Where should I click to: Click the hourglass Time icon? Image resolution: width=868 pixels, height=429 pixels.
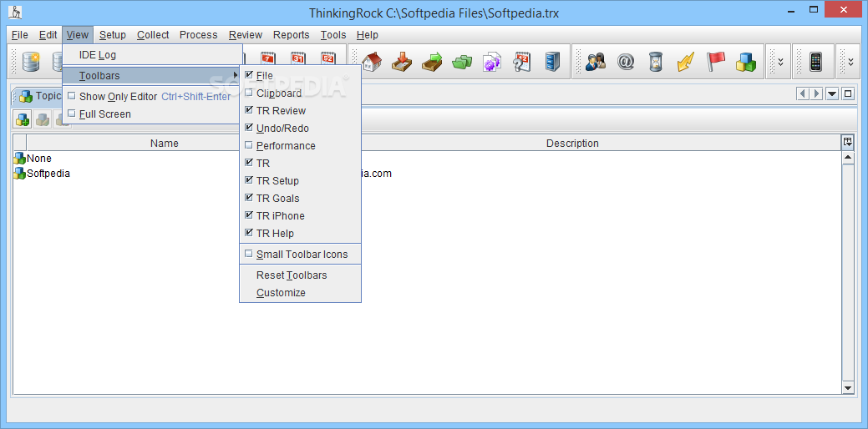(656, 62)
